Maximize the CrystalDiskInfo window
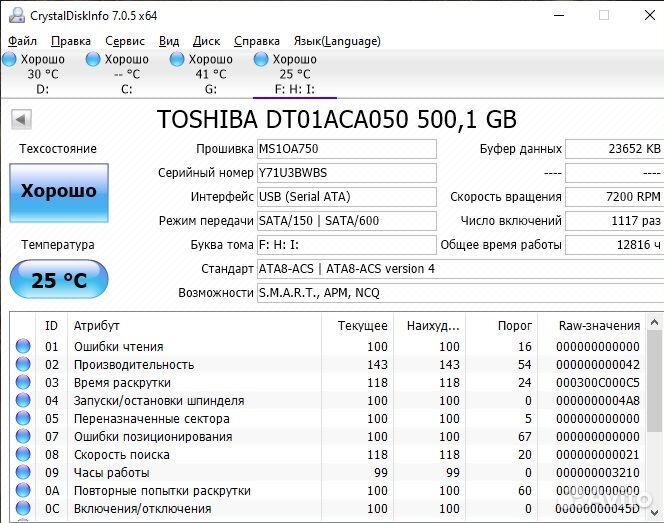664x523 pixels. [604, 16]
